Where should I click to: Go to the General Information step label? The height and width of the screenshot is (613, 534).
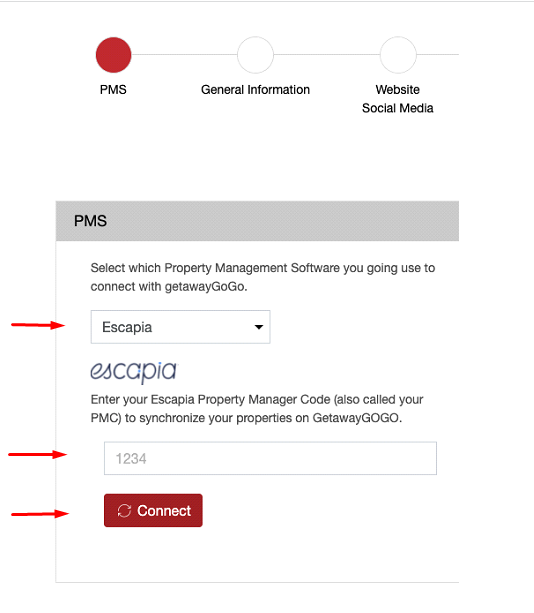(255, 90)
